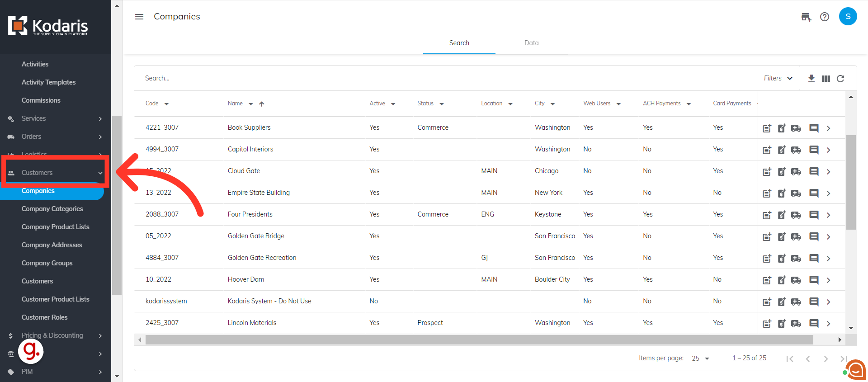Open comments for Cloud Gate

[x=814, y=171]
